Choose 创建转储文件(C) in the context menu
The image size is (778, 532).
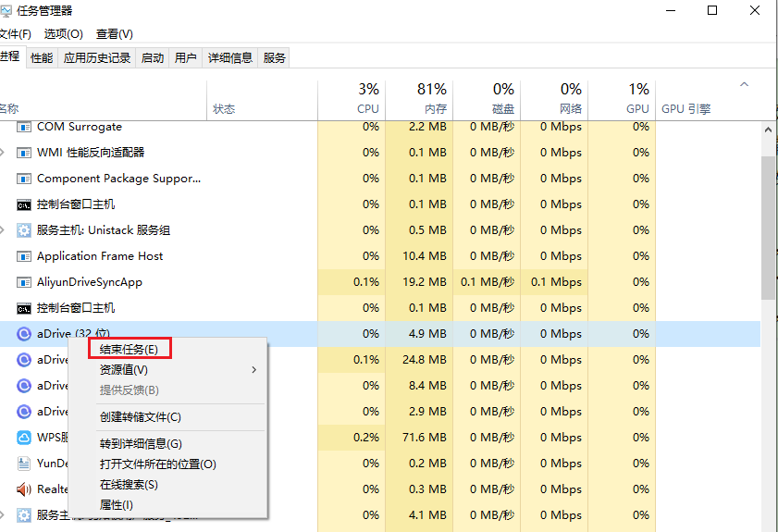click(168, 417)
